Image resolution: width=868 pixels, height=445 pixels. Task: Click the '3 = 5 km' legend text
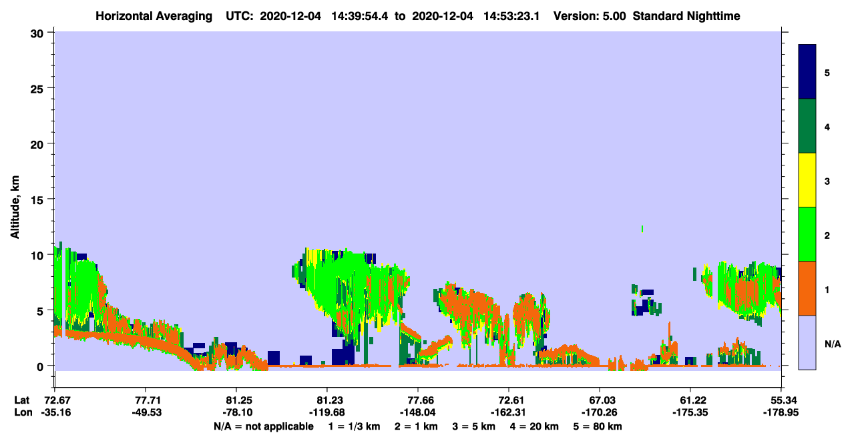pos(475,426)
